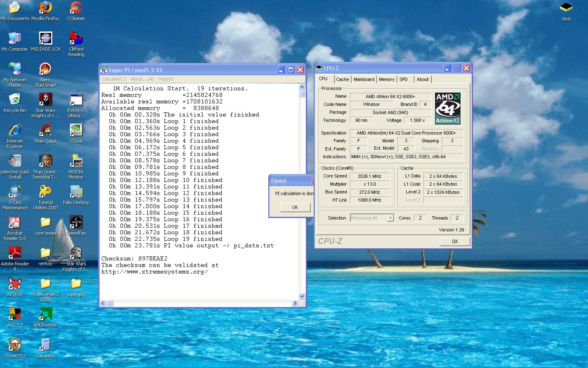Launch Mozilla Firefox from the desktop
588x368 pixels.
[x=45, y=11]
